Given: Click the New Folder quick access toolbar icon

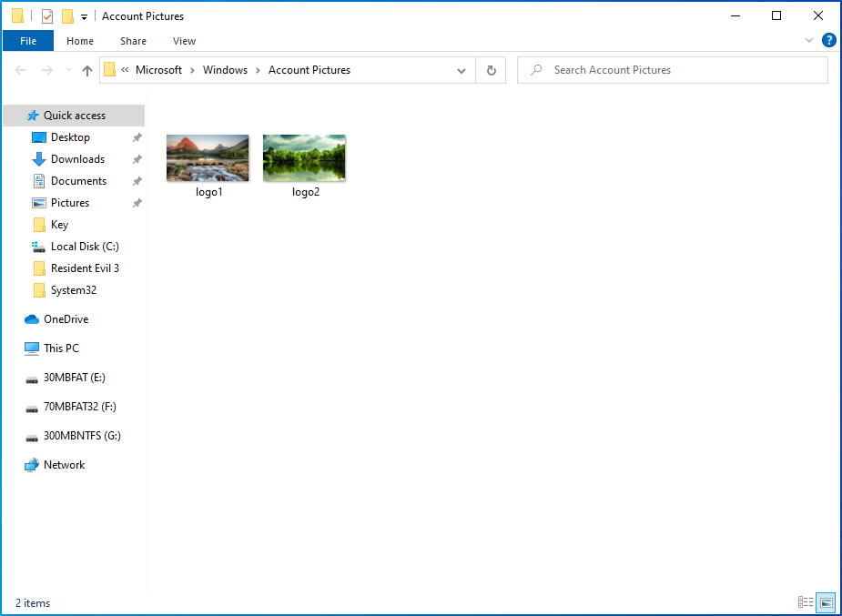Looking at the screenshot, I should (x=67, y=16).
